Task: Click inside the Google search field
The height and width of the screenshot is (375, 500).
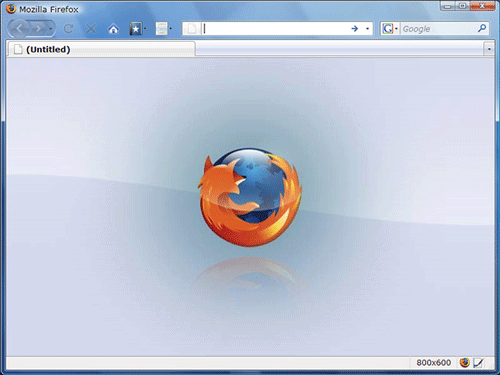Action: click(438, 29)
